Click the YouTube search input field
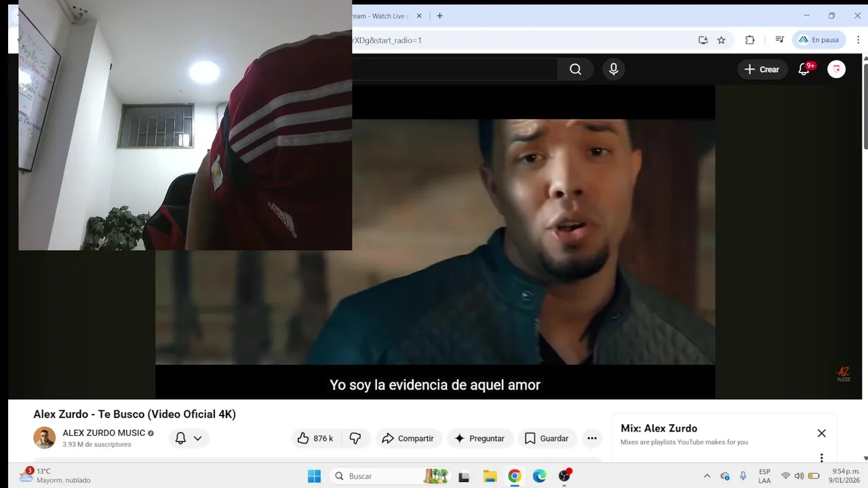Image resolution: width=868 pixels, height=488 pixels. pyautogui.click(x=454, y=69)
